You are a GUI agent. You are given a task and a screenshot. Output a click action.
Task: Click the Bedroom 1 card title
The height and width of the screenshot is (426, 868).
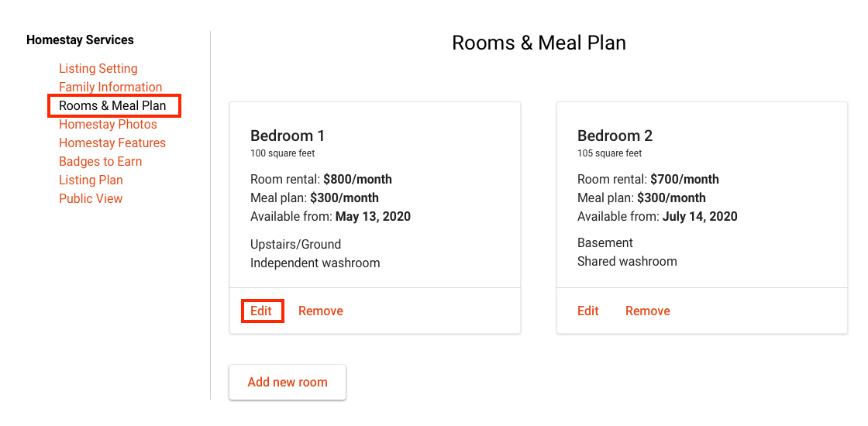pyautogui.click(x=288, y=136)
